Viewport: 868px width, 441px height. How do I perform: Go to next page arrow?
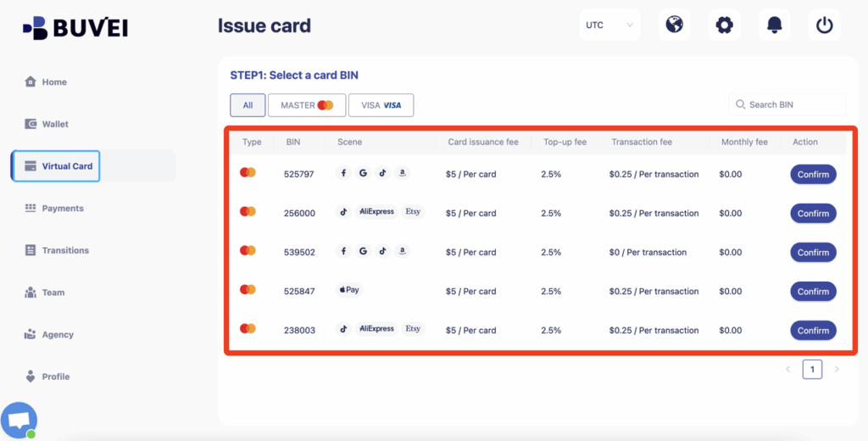click(x=837, y=369)
